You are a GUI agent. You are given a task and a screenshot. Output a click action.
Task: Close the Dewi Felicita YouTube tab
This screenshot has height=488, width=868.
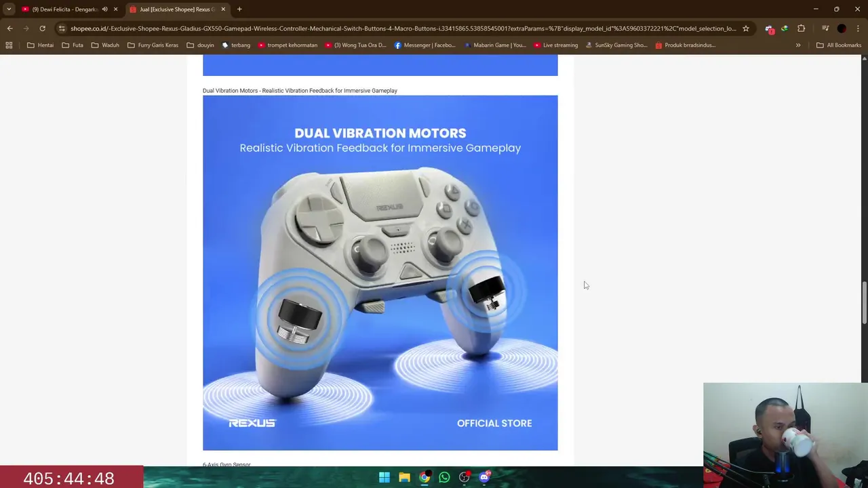(x=115, y=9)
